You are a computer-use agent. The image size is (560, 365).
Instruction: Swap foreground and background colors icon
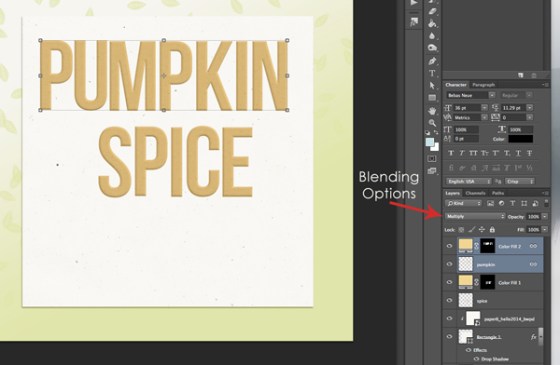436,132
